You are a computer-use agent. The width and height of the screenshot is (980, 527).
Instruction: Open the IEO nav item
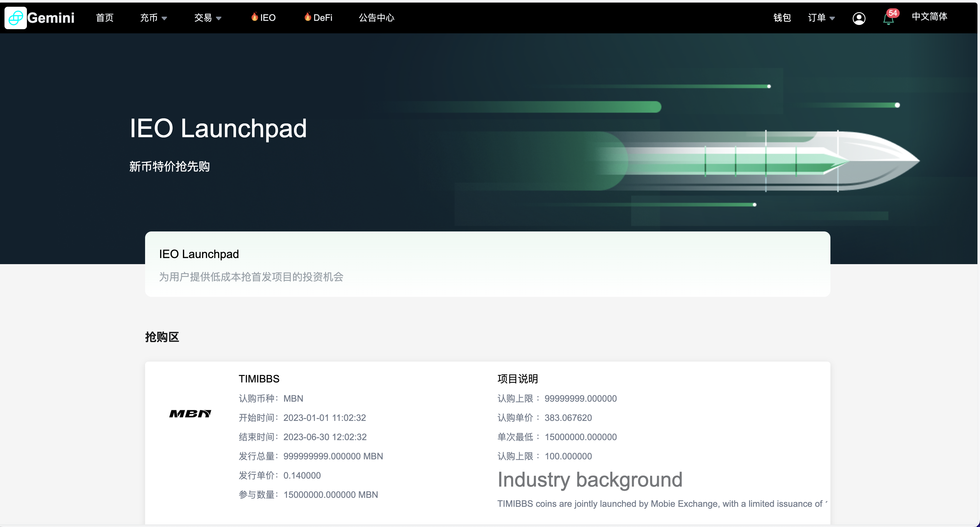(268, 18)
